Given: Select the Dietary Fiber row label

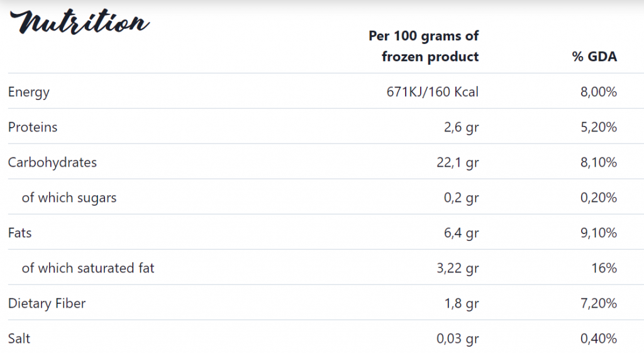Looking at the screenshot, I should 47,303.
